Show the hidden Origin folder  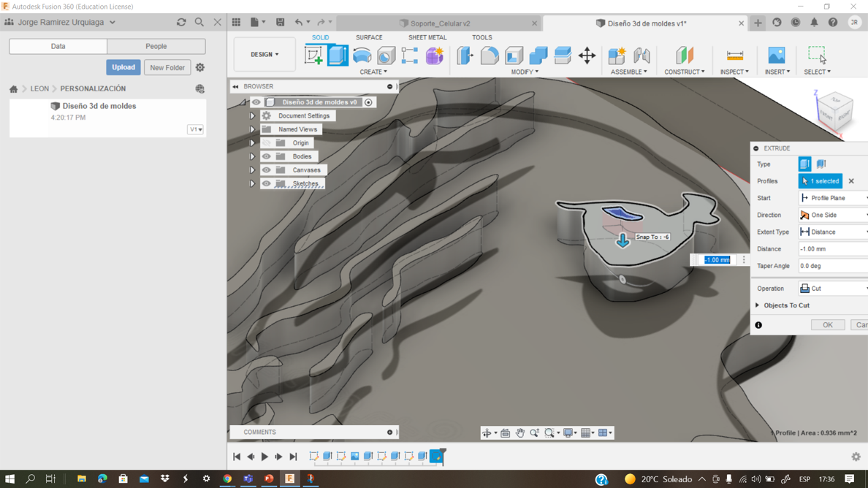tap(267, 143)
